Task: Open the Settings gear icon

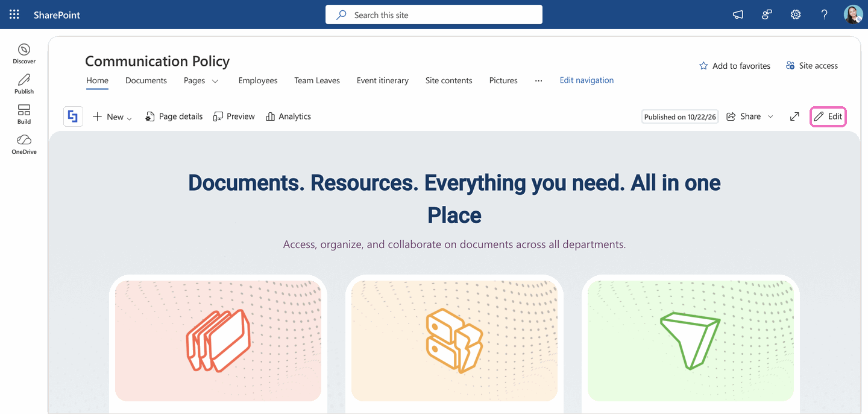Action: click(796, 14)
